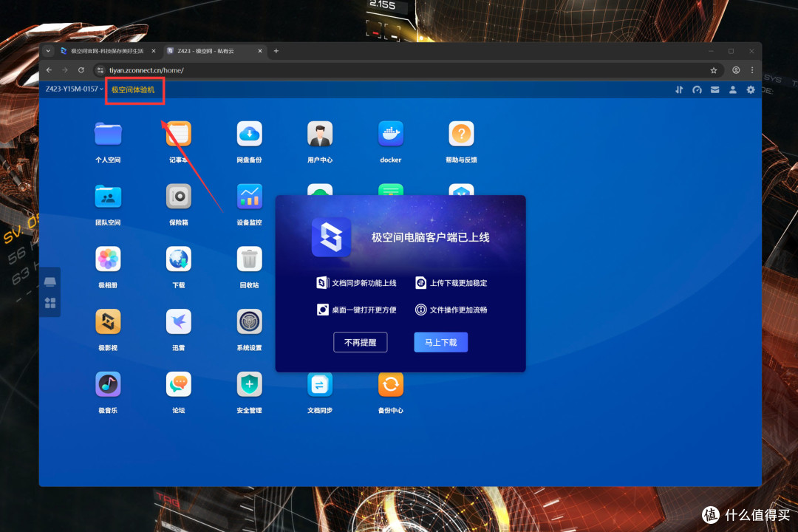
Task: Open the user profile icon in top bar
Action: 733,89
